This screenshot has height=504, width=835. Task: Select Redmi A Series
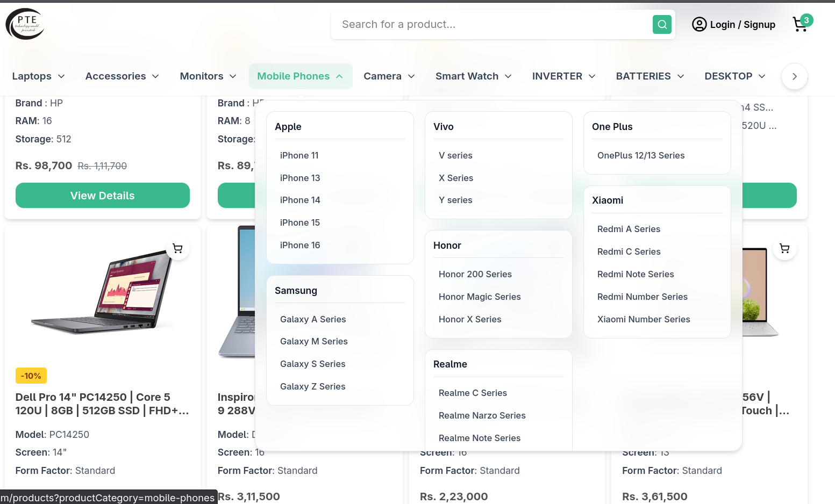629,229
